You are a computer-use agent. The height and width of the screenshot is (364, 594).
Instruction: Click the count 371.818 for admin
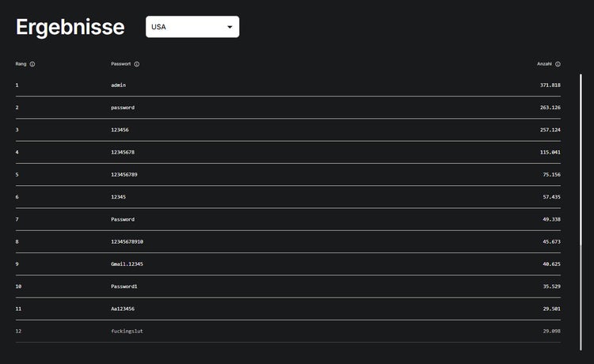tap(550, 85)
